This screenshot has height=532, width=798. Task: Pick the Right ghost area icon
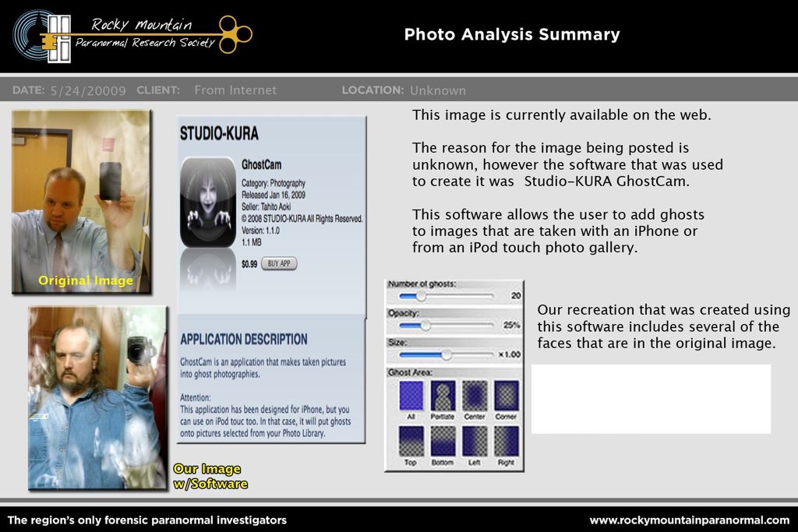507,441
